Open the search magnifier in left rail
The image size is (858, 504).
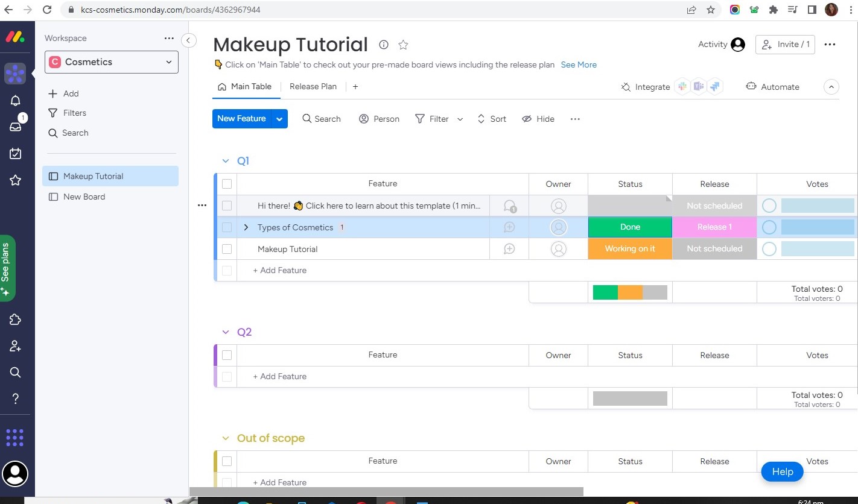(15, 372)
